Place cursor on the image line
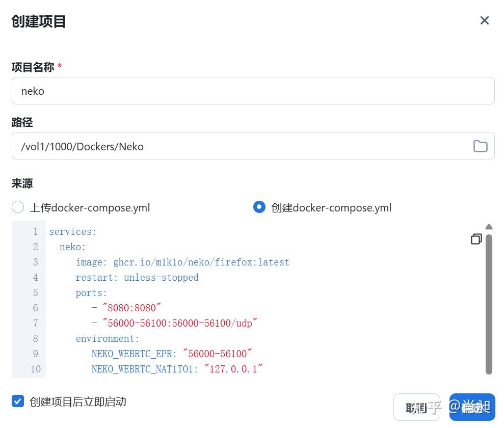504x428 pixels. tap(182, 262)
